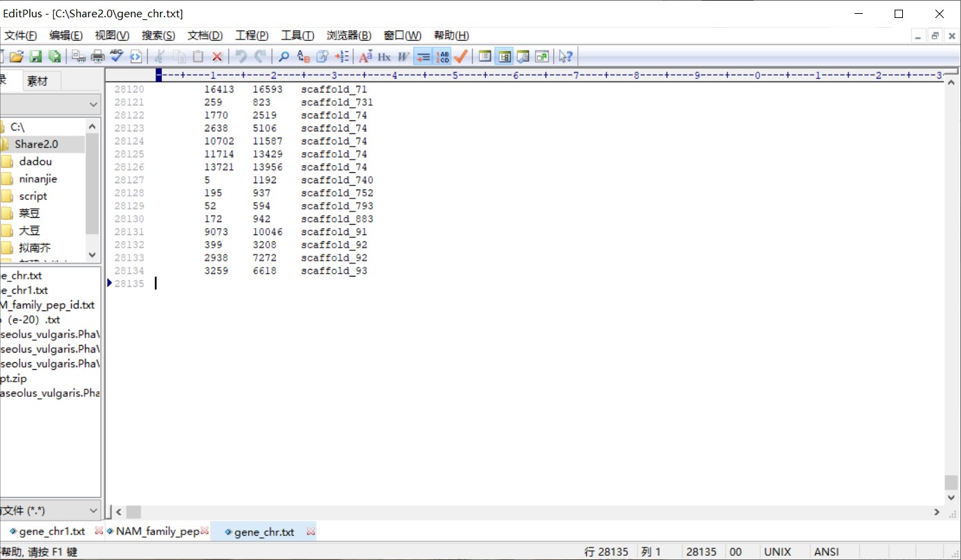Screen dimensions: 961x560
Task: Expand the file type filter dropdown
Action: point(93,510)
